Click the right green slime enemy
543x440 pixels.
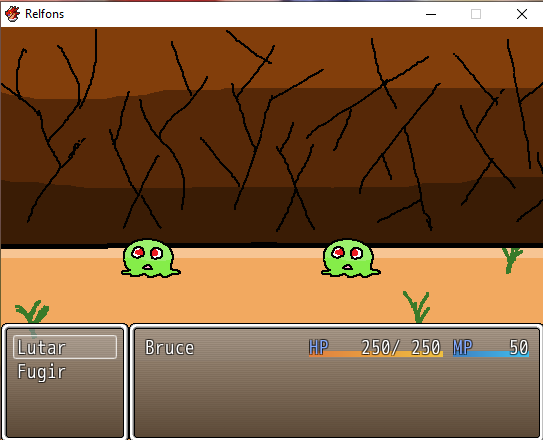pyautogui.click(x=350, y=258)
